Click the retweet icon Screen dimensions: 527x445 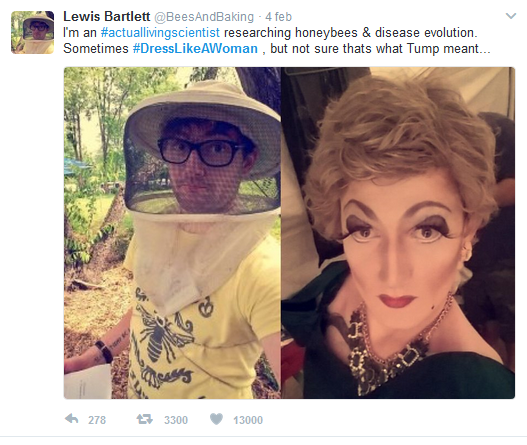tap(145, 419)
